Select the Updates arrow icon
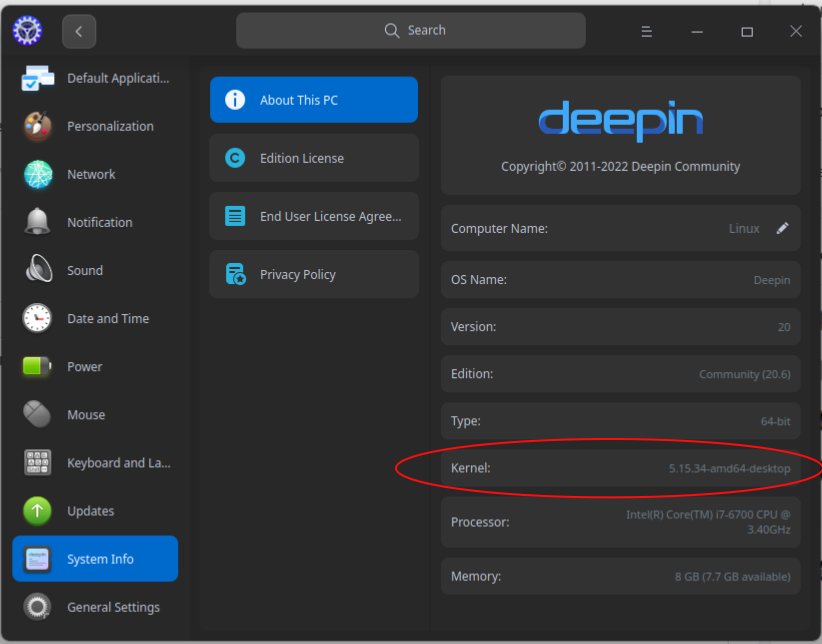Image resolution: width=822 pixels, height=644 pixels. [37, 511]
